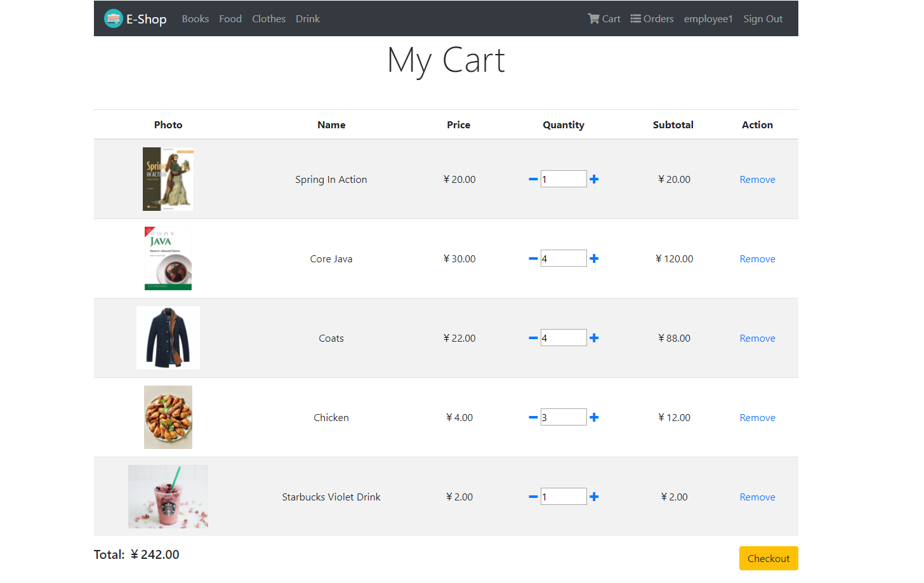
Task: Focus Chicken quantity field
Action: (564, 417)
